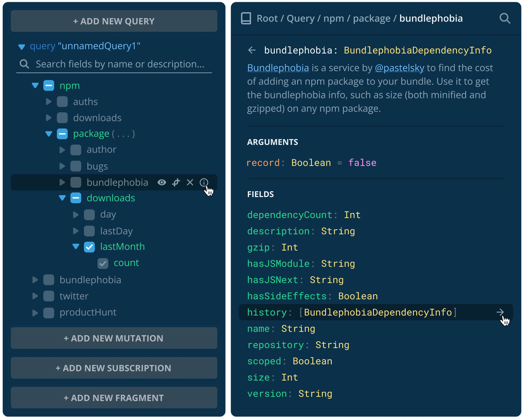Screen dimensions: 524x420
Task: Open the documentation search magnifier icon
Action: pyautogui.click(x=505, y=18)
